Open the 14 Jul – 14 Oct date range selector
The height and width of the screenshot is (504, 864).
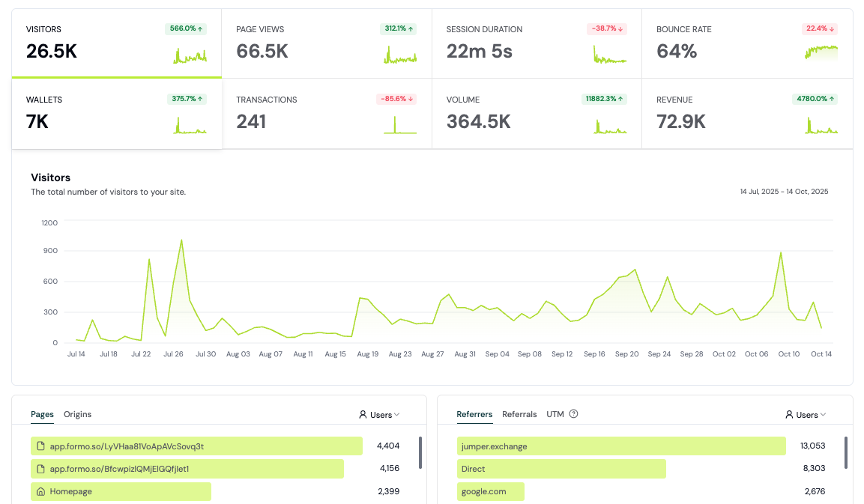[x=784, y=191]
